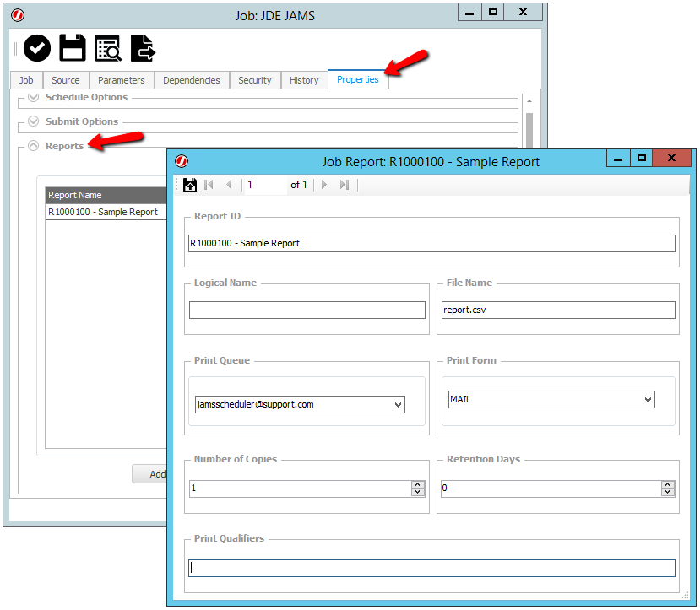The image size is (700, 610).
Task: Switch to the Source tab
Action: tap(66, 80)
